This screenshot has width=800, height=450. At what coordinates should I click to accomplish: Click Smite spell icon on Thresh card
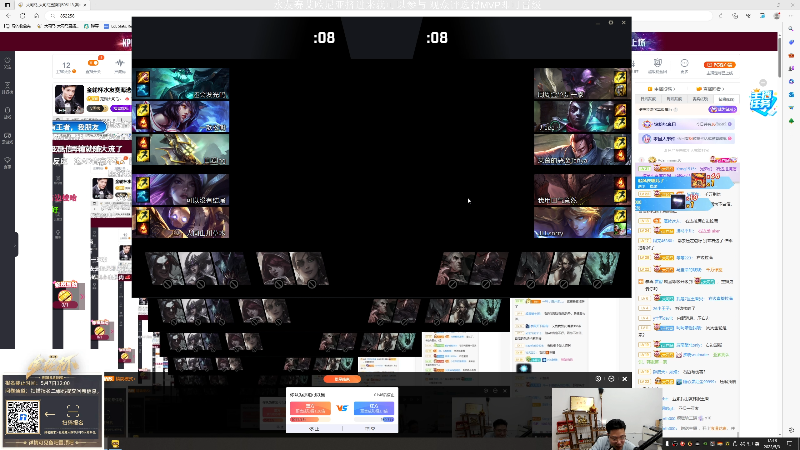tap(142, 78)
